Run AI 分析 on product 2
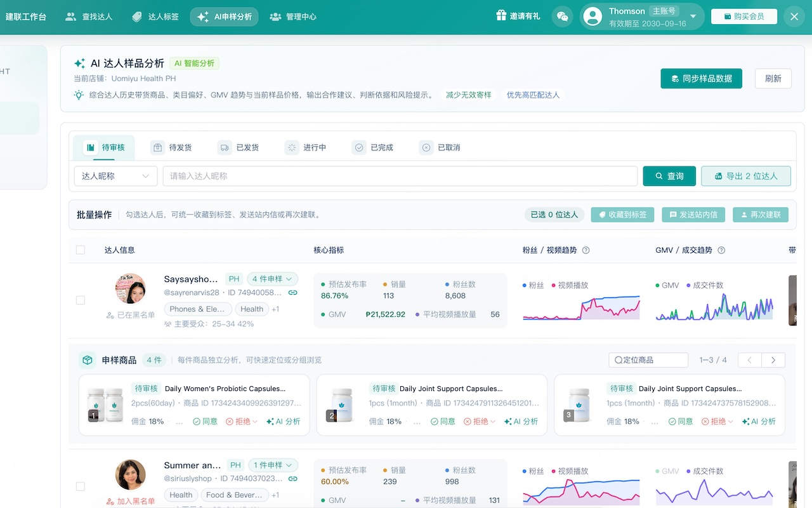 pos(521,421)
